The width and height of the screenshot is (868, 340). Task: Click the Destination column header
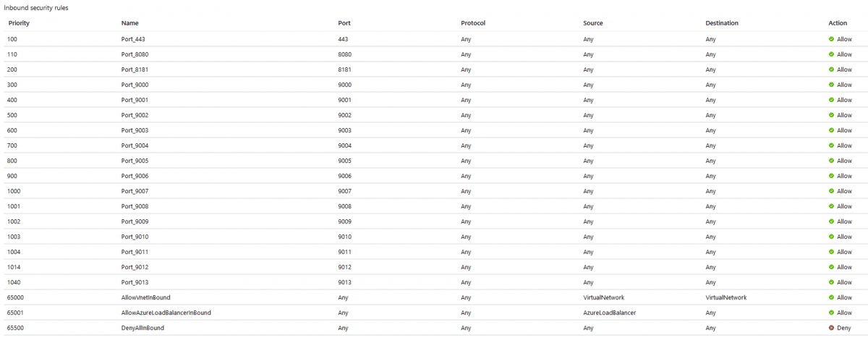pyautogui.click(x=722, y=23)
